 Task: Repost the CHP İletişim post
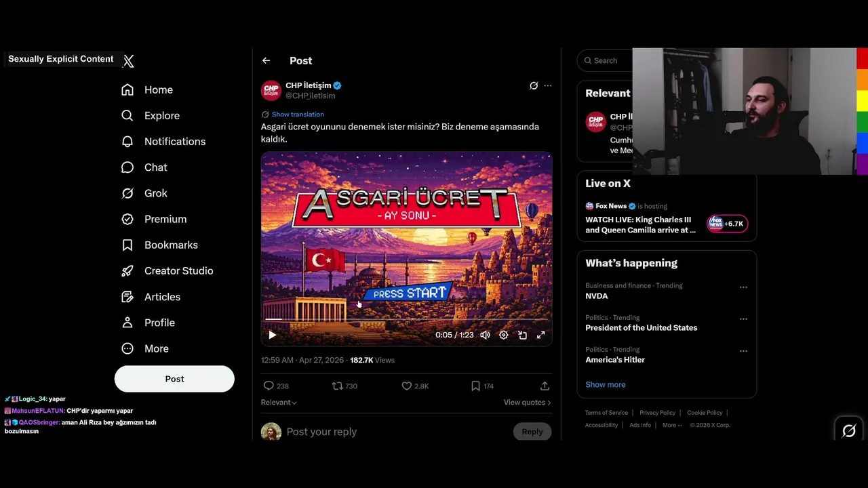tap(337, 386)
